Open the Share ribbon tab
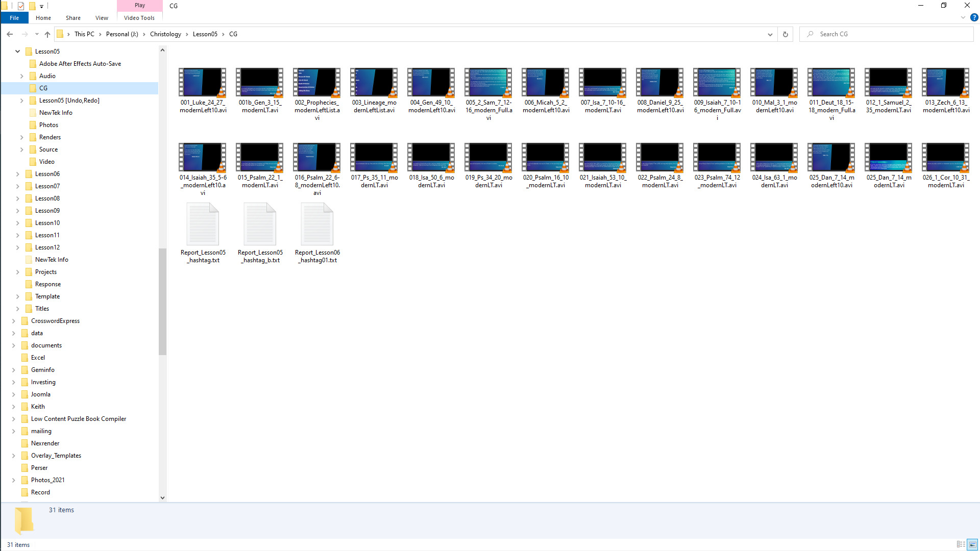This screenshot has width=980, height=551. (73, 18)
